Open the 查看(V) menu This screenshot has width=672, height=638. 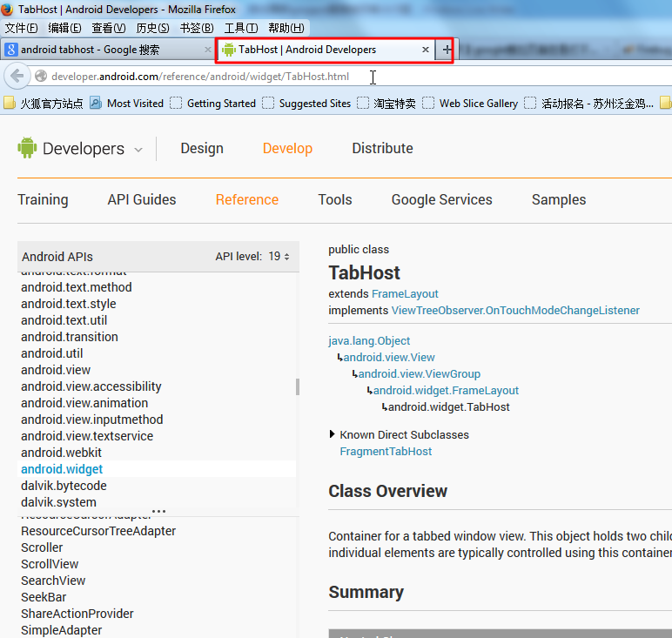[109, 28]
